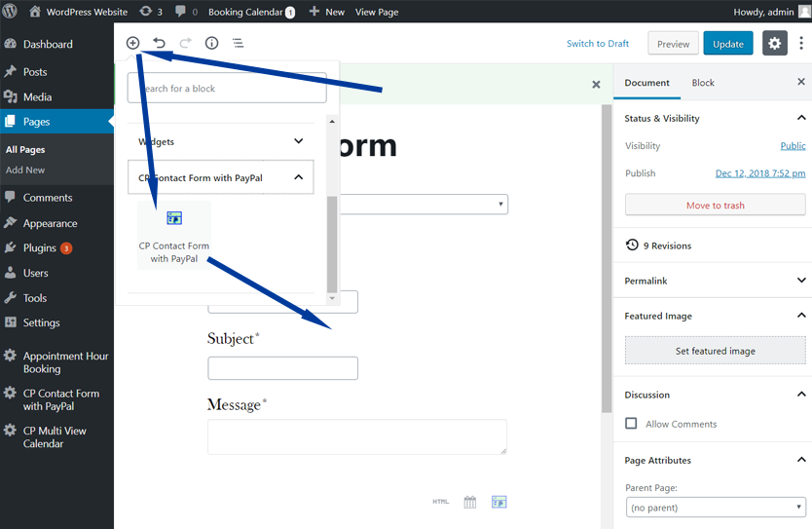Switch to the Document tab
This screenshot has height=529, width=812.
click(646, 83)
